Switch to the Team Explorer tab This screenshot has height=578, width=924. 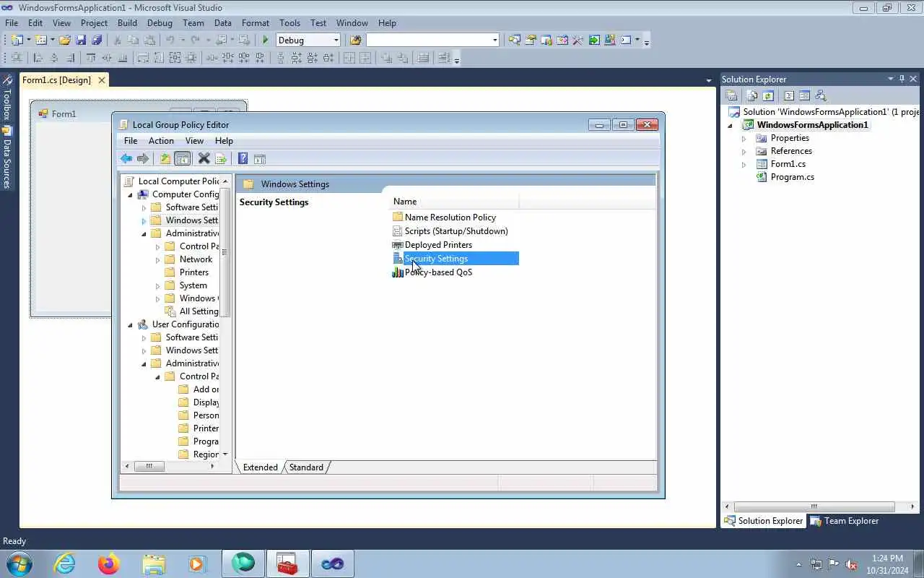845,521
